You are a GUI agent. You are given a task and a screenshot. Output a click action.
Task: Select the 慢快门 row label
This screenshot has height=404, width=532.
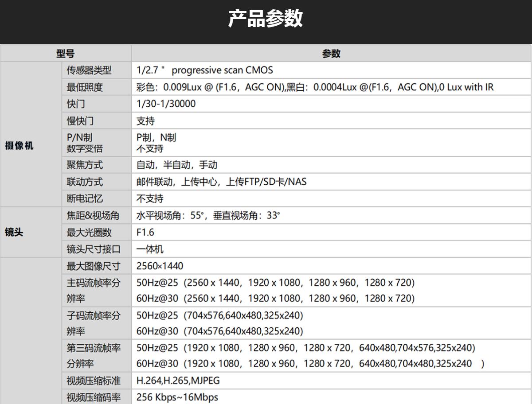(x=80, y=120)
